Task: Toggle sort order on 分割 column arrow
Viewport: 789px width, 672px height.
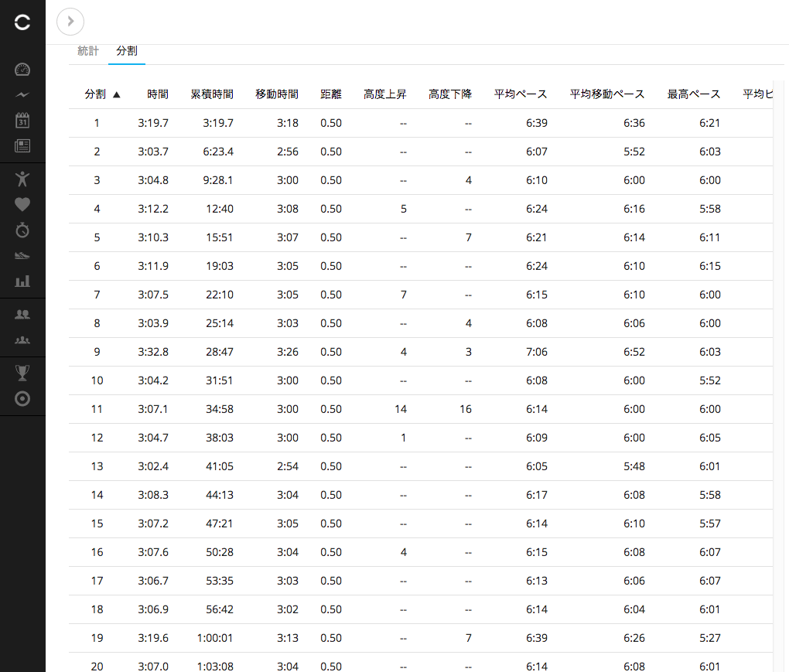Action: pos(117,94)
